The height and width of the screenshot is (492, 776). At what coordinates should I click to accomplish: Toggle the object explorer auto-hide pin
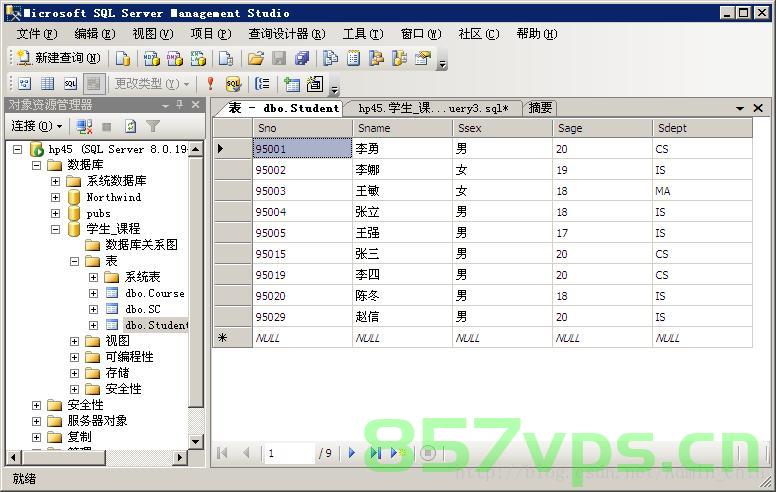click(180, 105)
